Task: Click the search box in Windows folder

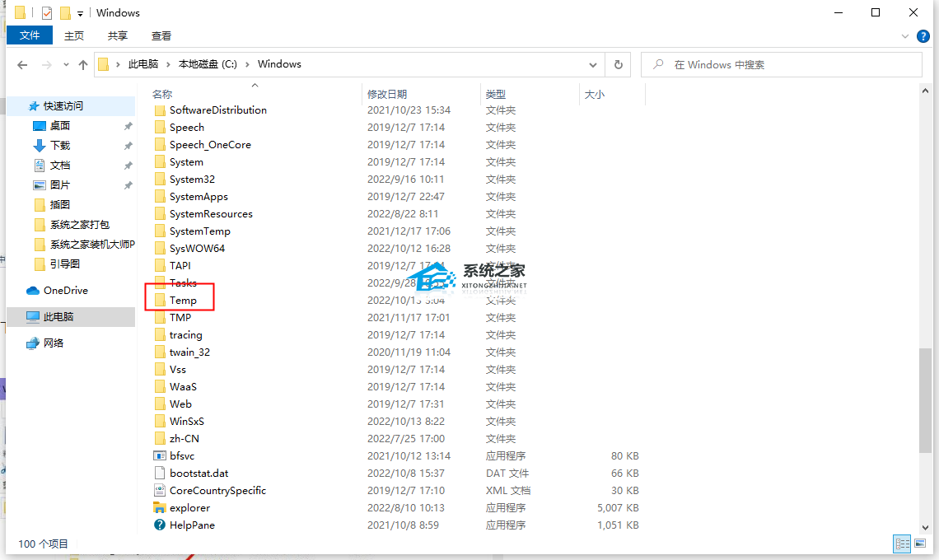Action: (781, 65)
